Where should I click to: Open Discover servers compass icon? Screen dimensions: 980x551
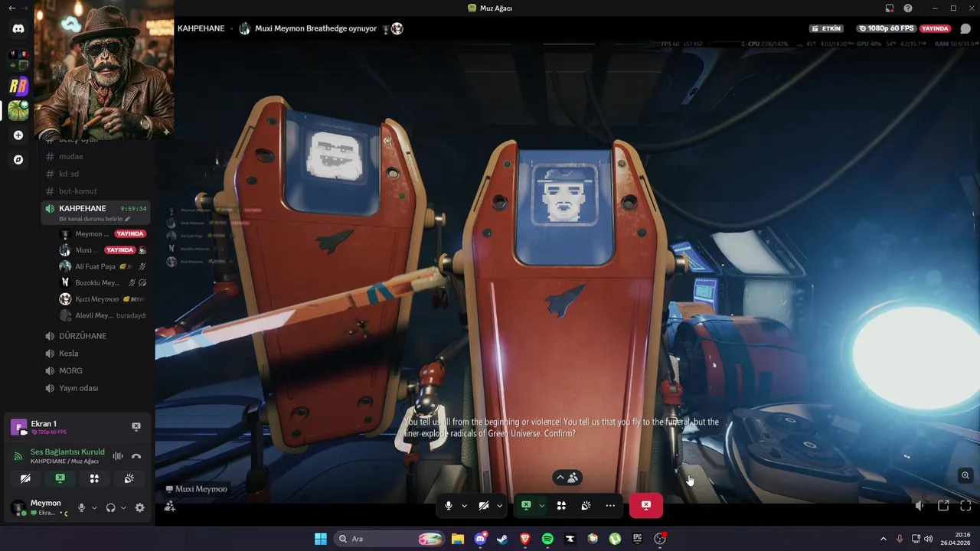tap(18, 160)
